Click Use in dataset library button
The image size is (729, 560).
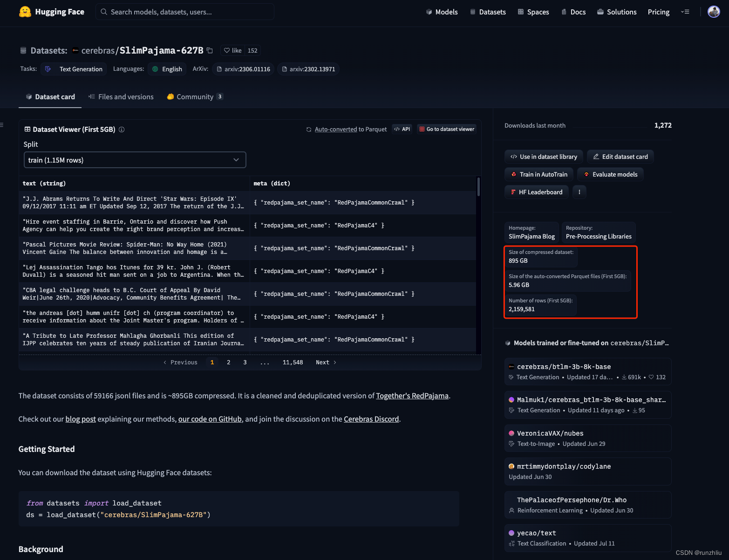544,157
